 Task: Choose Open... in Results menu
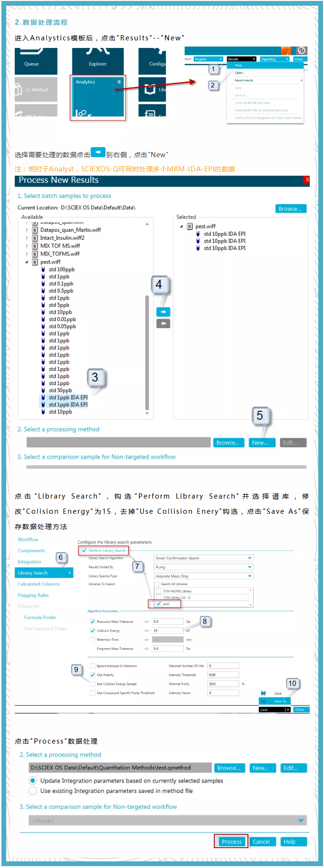click(x=265, y=73)
